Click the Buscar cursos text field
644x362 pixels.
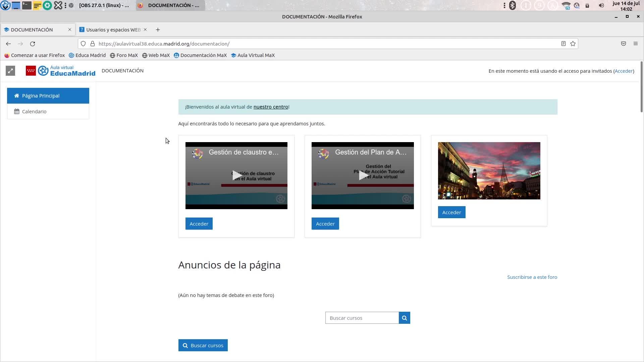coord(362,318)
